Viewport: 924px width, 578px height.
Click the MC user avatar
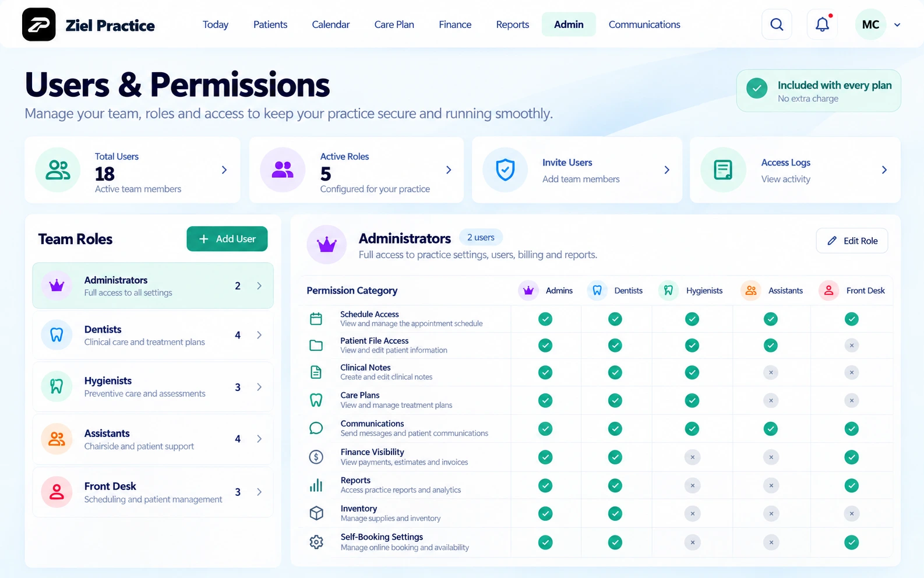870,24
